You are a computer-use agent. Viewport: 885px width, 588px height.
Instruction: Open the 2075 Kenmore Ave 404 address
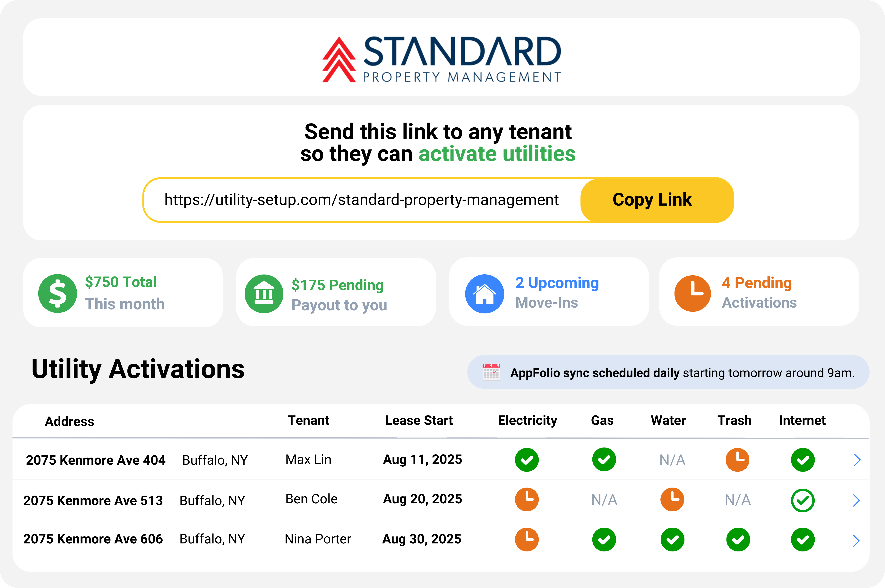pos(96,460)
